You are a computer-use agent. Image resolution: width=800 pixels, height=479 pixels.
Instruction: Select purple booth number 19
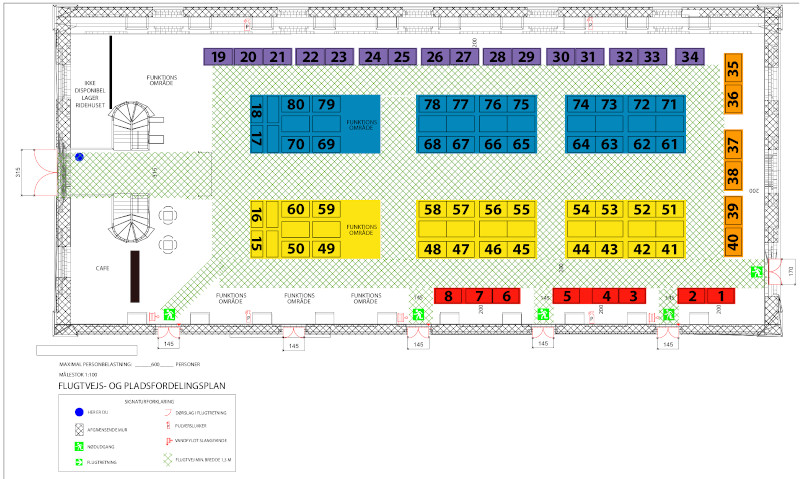[x=218, y=58]
